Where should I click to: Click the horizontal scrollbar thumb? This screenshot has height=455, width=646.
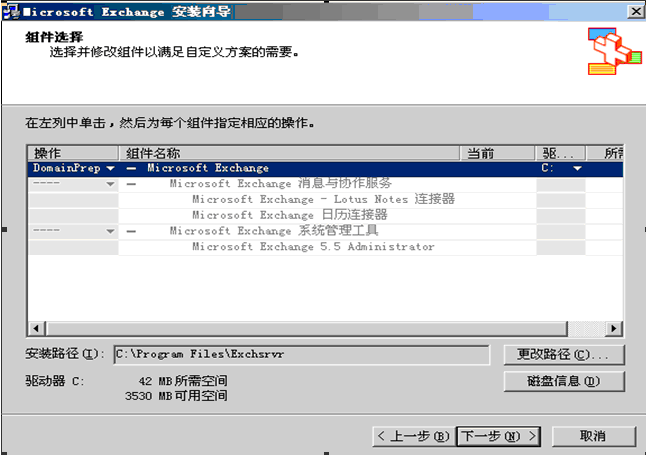[307, 328]
